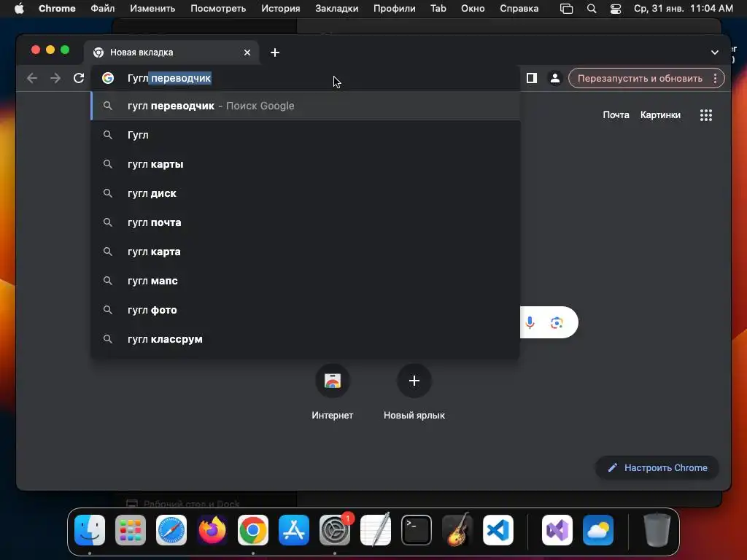Open Control Center in menu bar

tap(616, 9)
